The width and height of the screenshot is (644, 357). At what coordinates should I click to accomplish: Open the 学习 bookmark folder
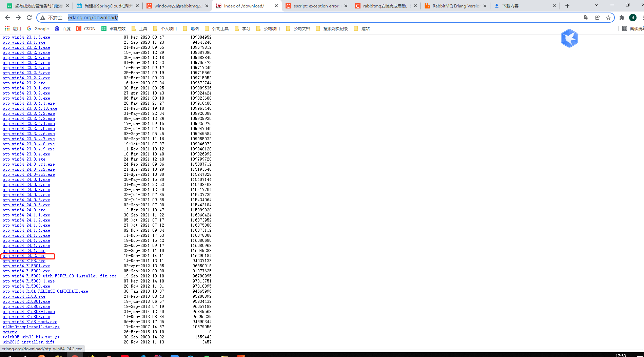tap(242, 29)
